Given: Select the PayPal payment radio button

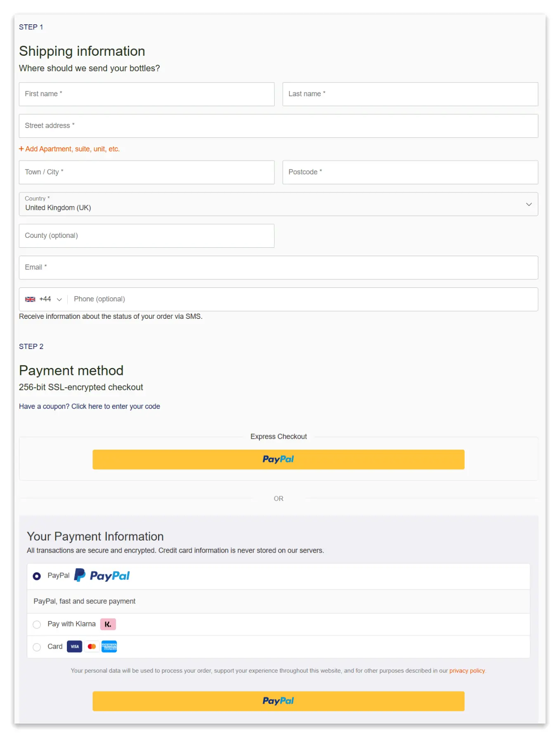Looking at the screenshot, I should point(37,576).
